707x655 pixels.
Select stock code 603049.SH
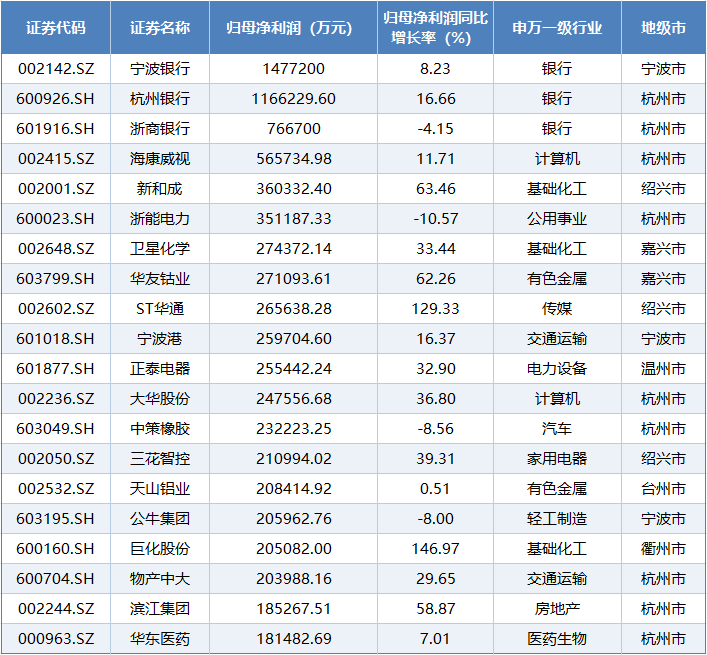pos(56,429)
